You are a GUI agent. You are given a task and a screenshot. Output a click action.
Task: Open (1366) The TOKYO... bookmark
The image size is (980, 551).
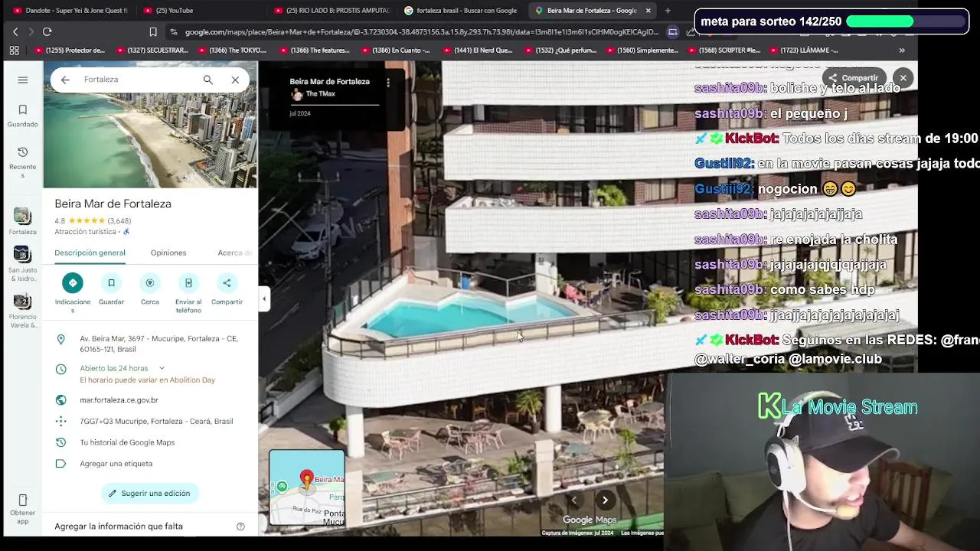pos(233,51)
